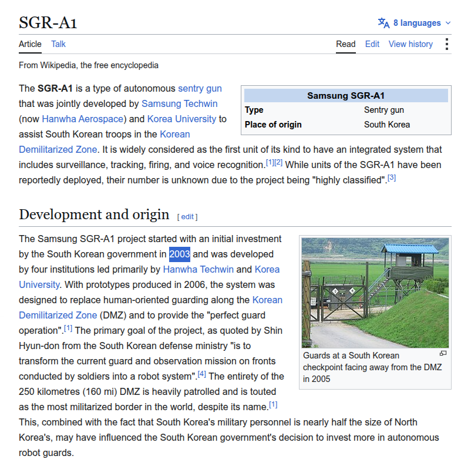
Task: Open the South Korean checkpoint photo thumbnail
Action: tap(375, 293)
